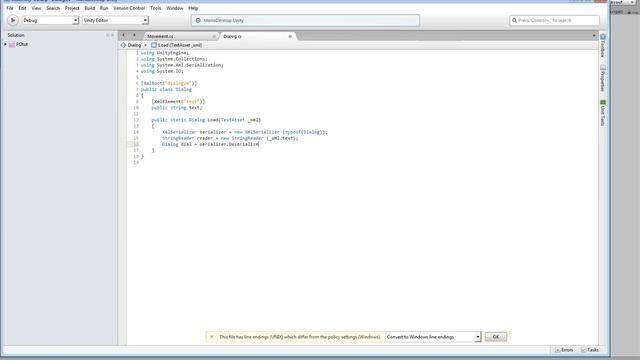Open the Search menu
This screenshot has width=640, height=360.
pos(53,8)
